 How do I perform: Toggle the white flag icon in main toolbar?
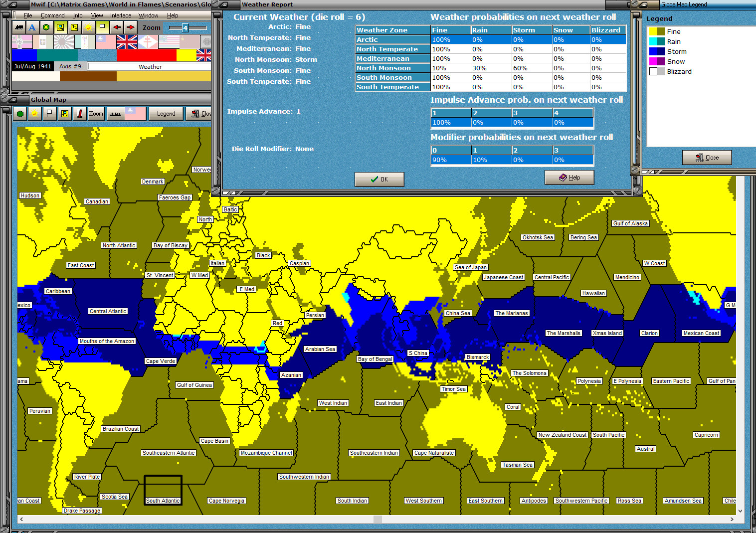click(x=102, y=27)
